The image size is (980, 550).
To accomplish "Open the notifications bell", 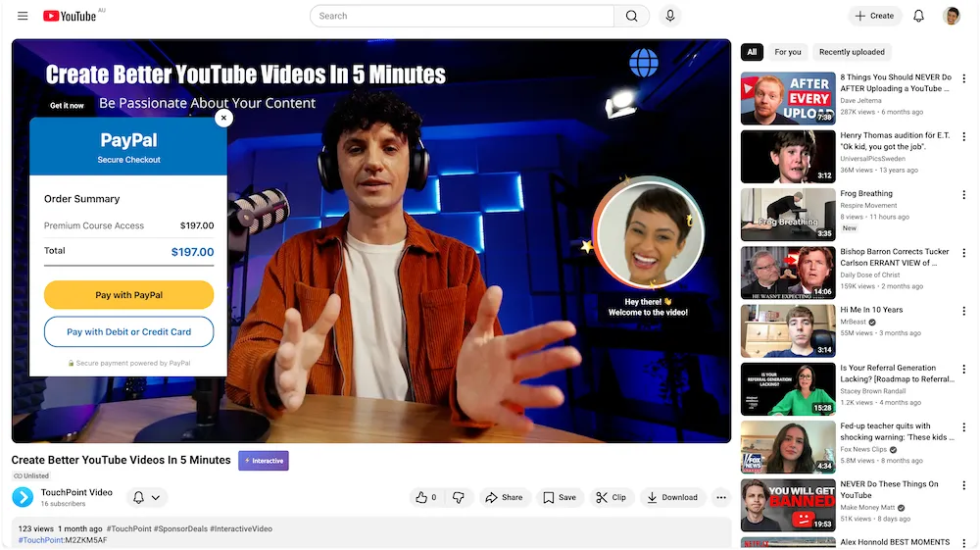I will pyautogui.click(x=918, y=16).
